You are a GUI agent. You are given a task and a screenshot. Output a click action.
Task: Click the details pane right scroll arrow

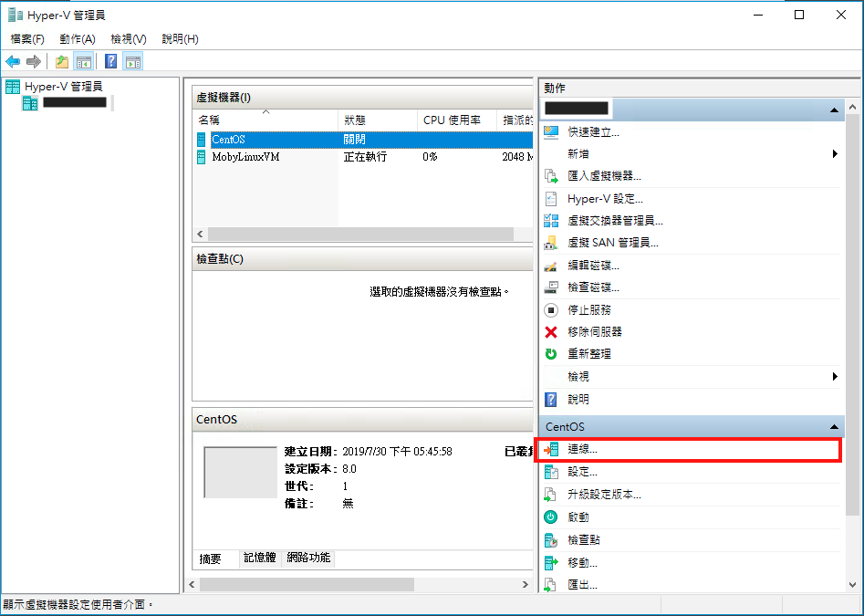(526, 585)
